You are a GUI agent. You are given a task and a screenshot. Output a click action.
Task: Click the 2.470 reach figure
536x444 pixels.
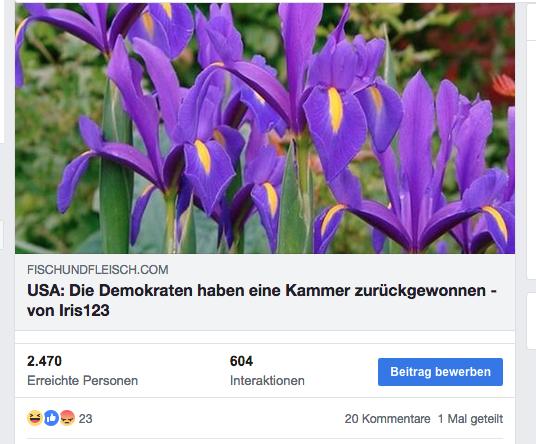tap(44, 361)
